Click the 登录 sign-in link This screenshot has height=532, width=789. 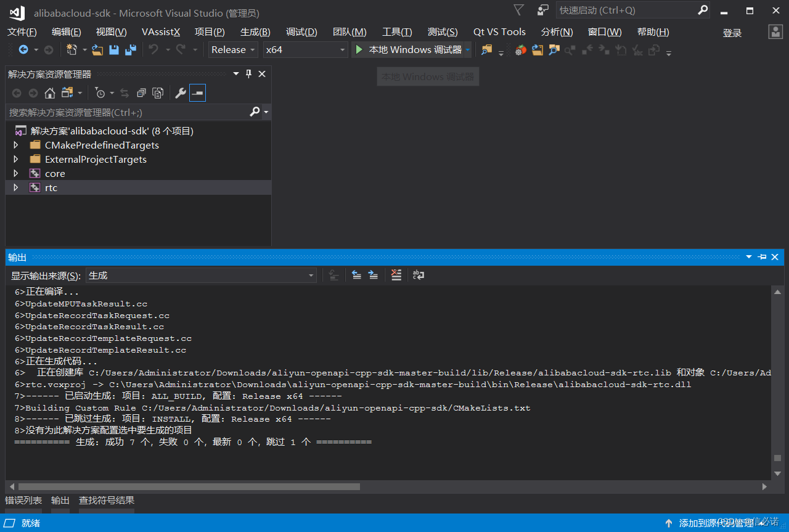(x=732, y=33)
